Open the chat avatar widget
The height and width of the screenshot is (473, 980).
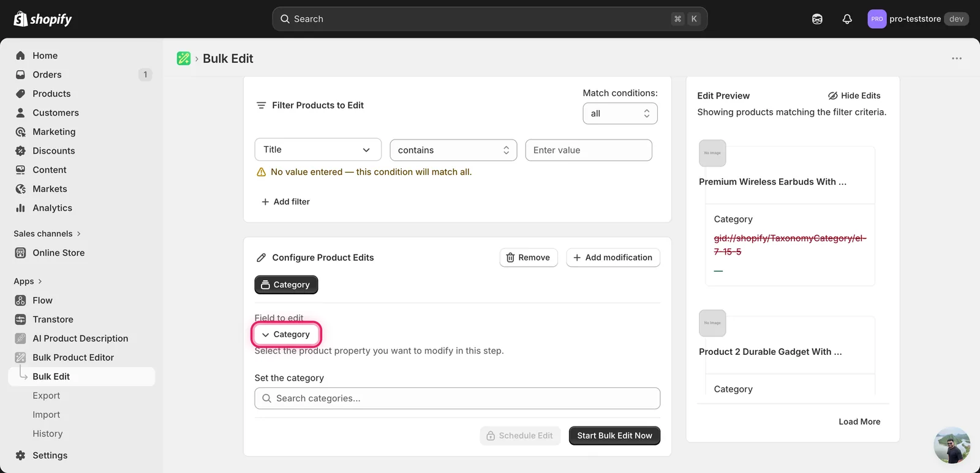pos(952,445)
